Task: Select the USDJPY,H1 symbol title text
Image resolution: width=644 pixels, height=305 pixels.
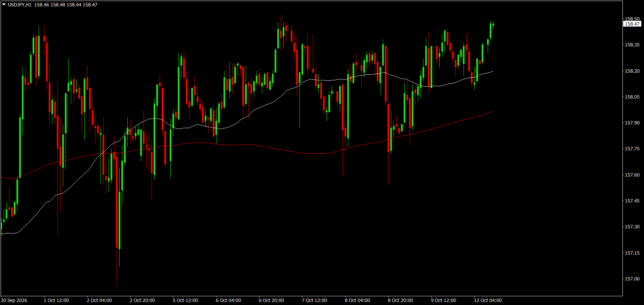Action: click(19, 5)
